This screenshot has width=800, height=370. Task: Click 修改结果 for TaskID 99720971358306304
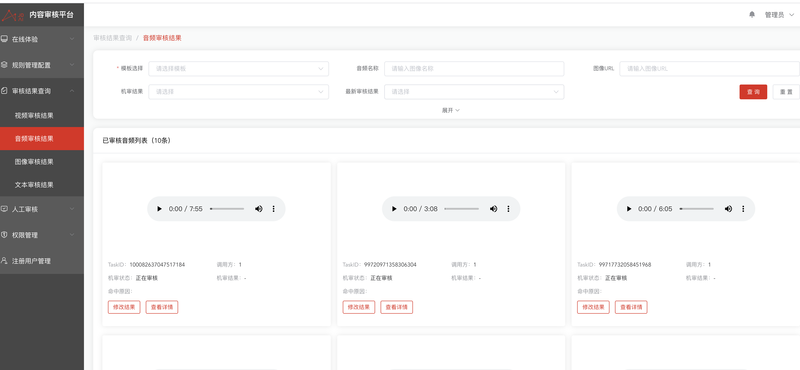click(359, 307)
